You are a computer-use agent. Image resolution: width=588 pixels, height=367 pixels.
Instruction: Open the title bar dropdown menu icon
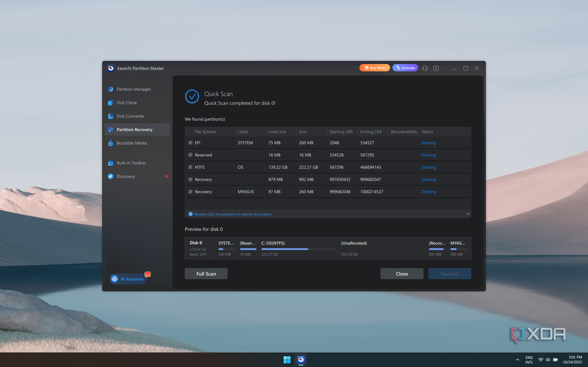click(436, 68)
